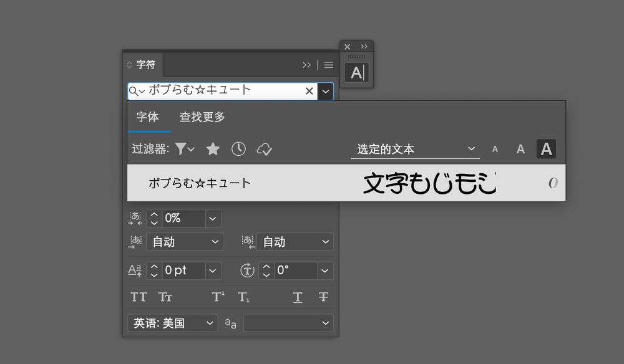This screenshot has height=364, width=624.
Task: Filter recently added fonts via clock icon
Action: (x=238, y=149)
